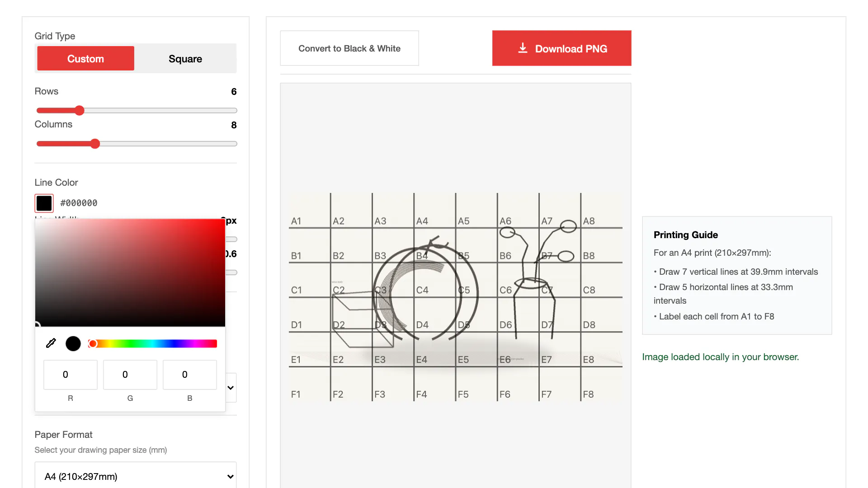The width and height of the screenshot is (868, 488).
Task: Click the download arrow icon
Action: coord(523,48)
